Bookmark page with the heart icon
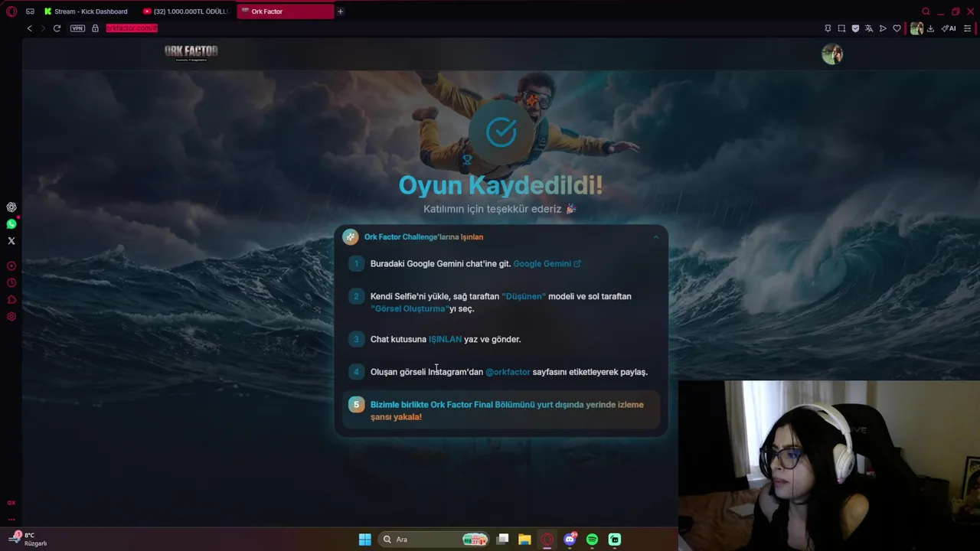The width and height of the screenshot is (980, 551). coord(897,28)
